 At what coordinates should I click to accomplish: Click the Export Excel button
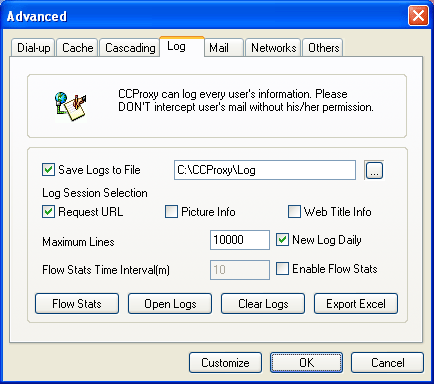coord(356,304)
